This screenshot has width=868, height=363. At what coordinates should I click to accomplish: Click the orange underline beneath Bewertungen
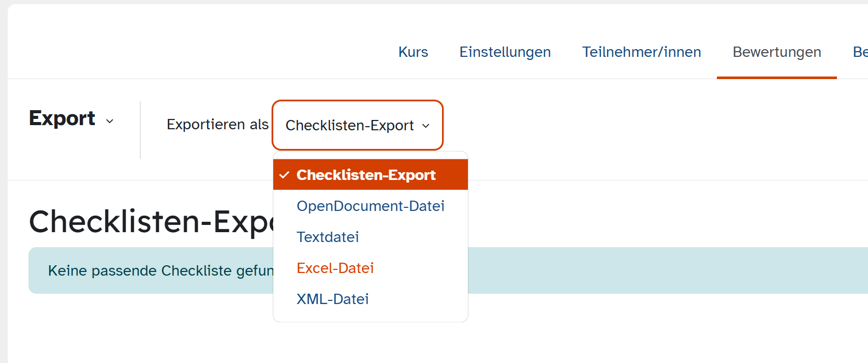777,78
